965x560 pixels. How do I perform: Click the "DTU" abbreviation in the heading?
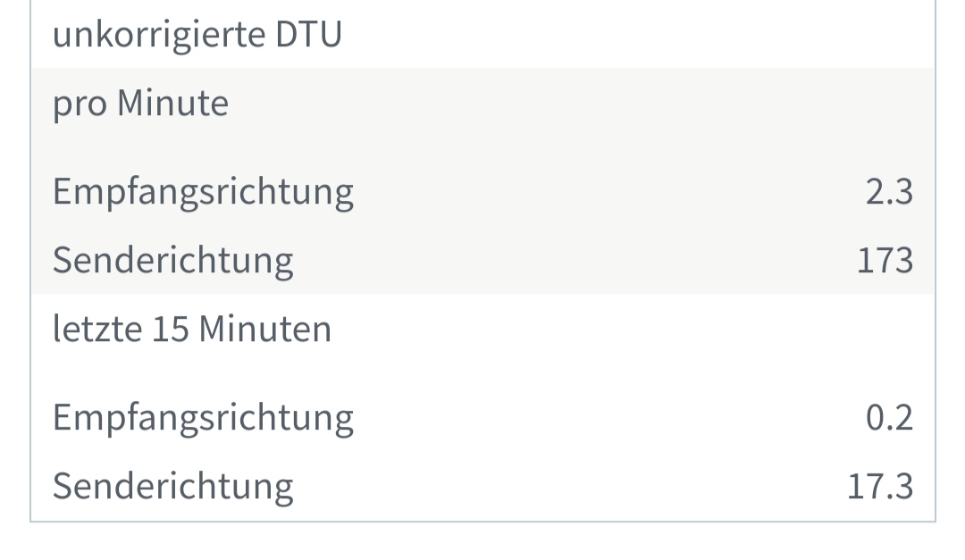click(x=309, y=35)
